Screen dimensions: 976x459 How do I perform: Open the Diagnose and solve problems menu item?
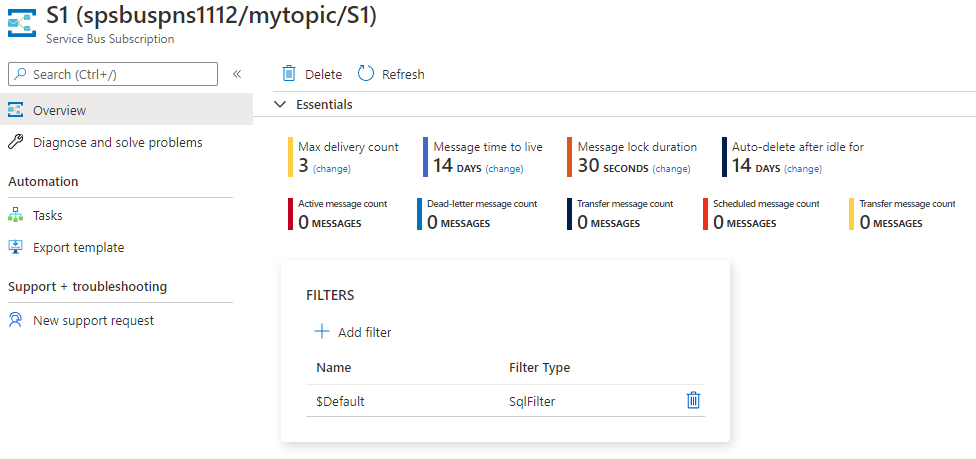coord(117,143)
